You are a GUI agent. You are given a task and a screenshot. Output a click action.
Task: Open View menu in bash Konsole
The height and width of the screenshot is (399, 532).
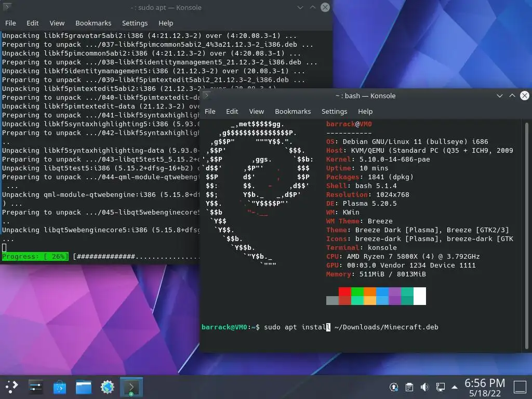tap(257, 111)
